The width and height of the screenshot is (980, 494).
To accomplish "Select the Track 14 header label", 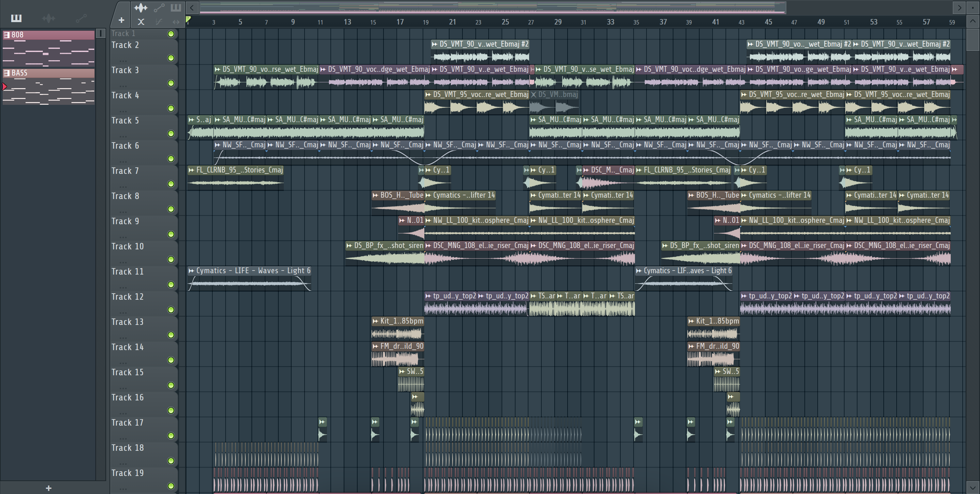I will click(128, 347).
